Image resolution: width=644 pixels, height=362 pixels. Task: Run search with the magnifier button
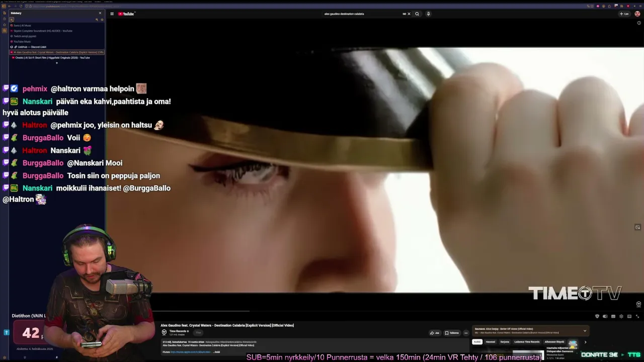click(x=417, y=14)
